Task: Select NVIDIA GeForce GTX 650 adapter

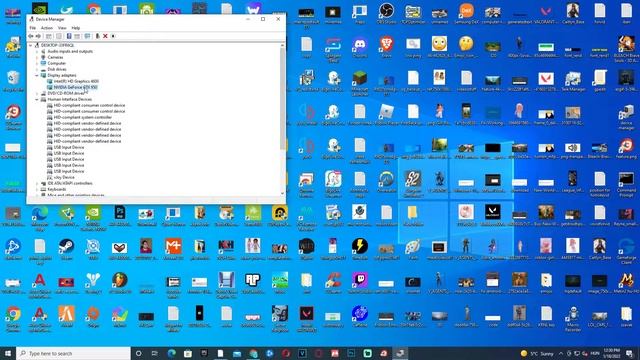Action: point(76,87)
